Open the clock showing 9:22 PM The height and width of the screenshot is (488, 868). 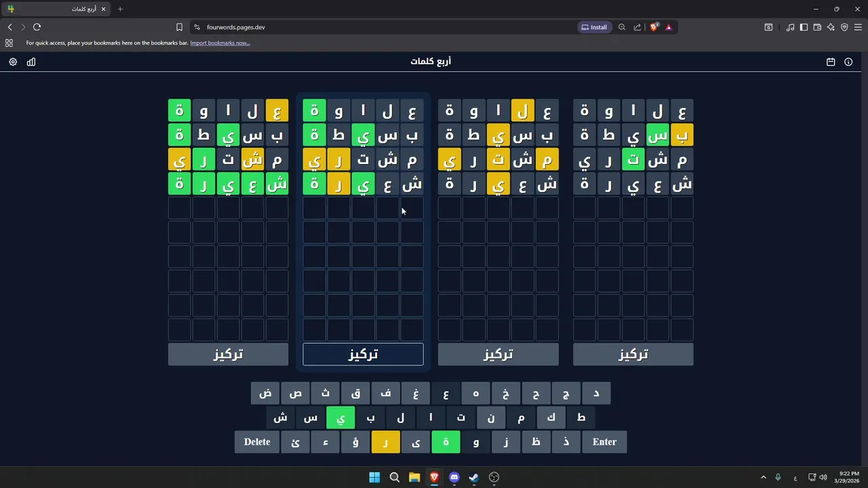coord(849,477)
